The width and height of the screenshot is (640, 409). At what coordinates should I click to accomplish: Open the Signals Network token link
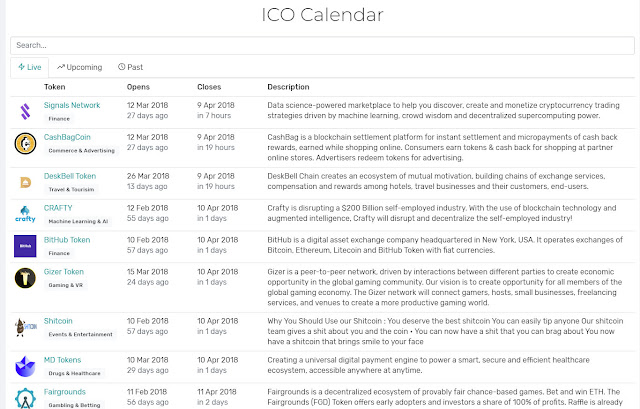[72, 105]
